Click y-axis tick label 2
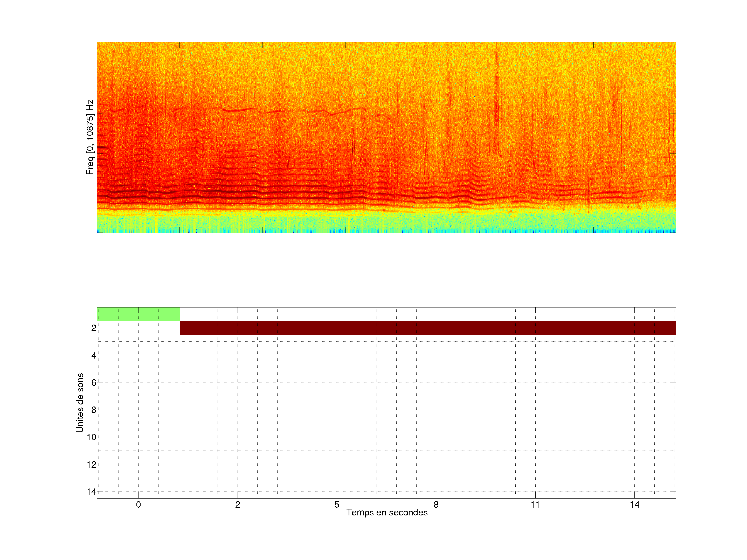The image size is (747, 560). (x=94, y=328)
